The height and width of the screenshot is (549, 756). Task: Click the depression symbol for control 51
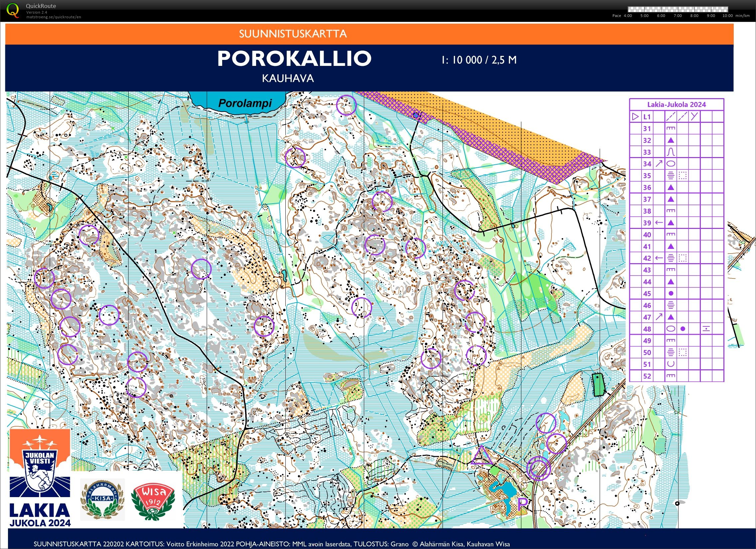(x=671, y=364)
